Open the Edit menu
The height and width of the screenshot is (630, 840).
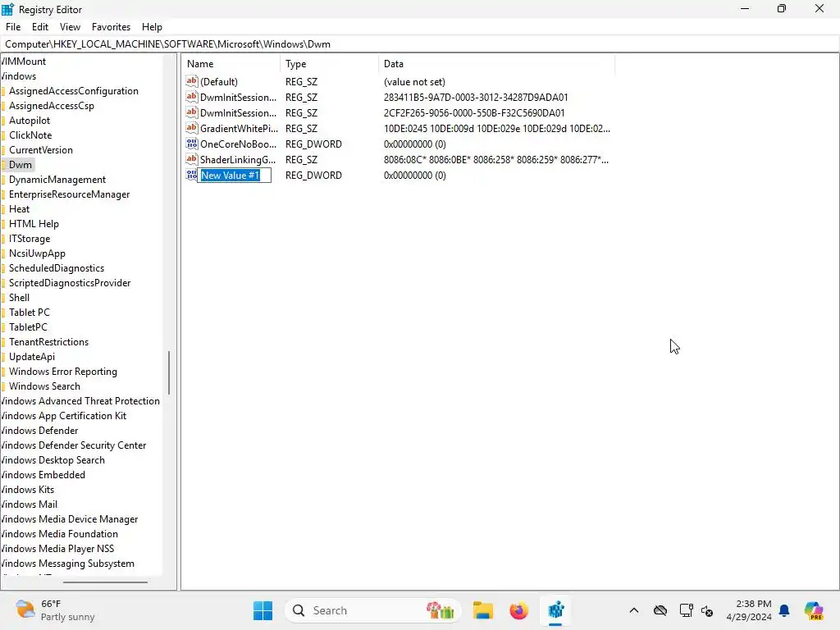pos(40,27)
